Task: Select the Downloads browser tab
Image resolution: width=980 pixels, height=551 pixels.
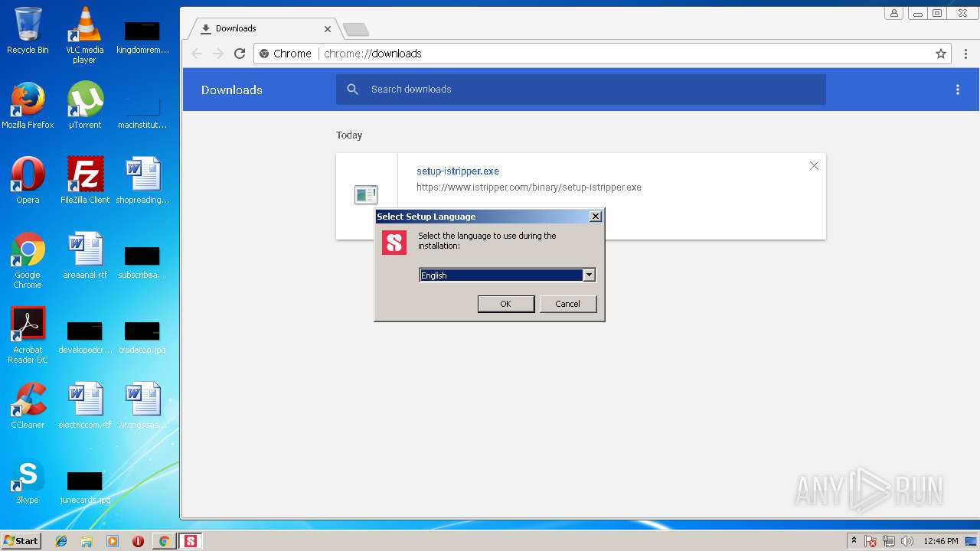Action: tap(264, 28)
